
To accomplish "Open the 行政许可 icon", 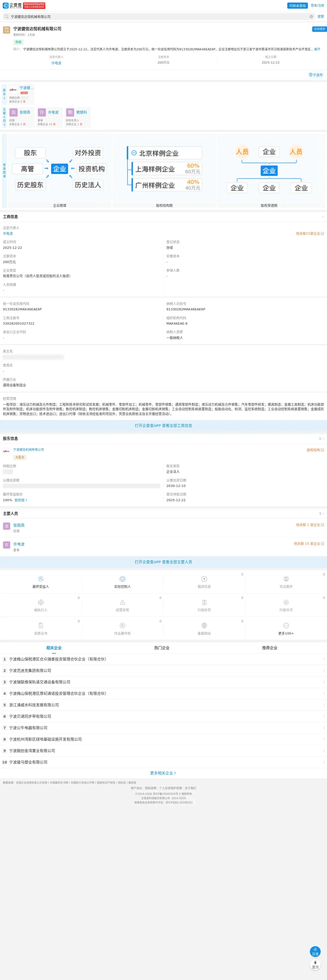I will (286, 603).
